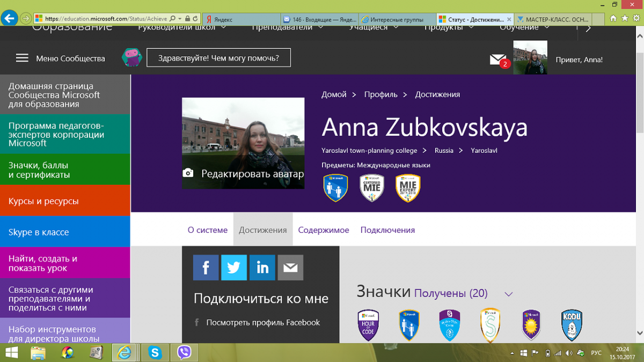Open the Certified MIE badge in profile header
The width and height of the screenshot is (644, 362).
coord(371,188)
